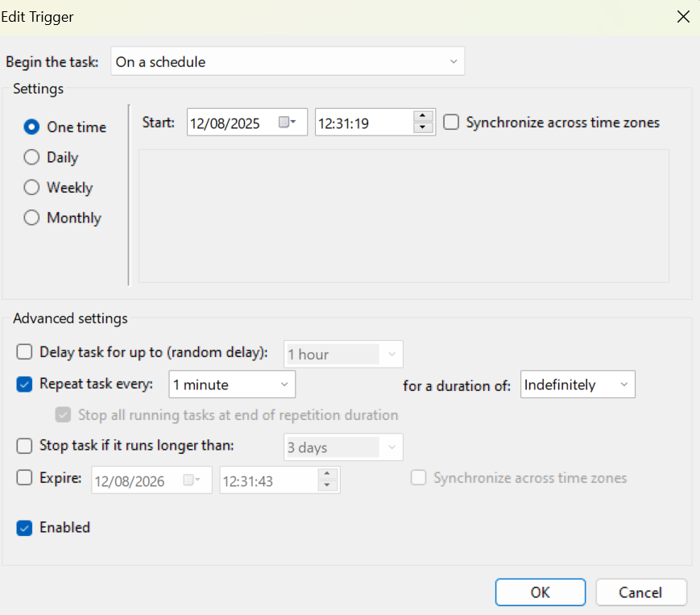This screenshot has width=700, height=615.
Task: Expand the Repeat task interval dropdown
Action: click(232, 384)
